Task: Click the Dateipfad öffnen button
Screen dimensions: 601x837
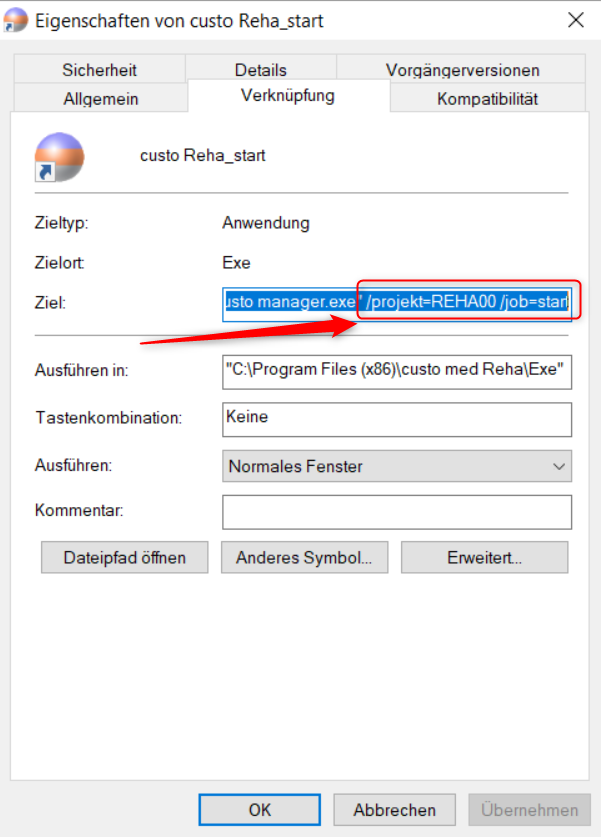Action: pyautogui.click(x=125, y=557)
